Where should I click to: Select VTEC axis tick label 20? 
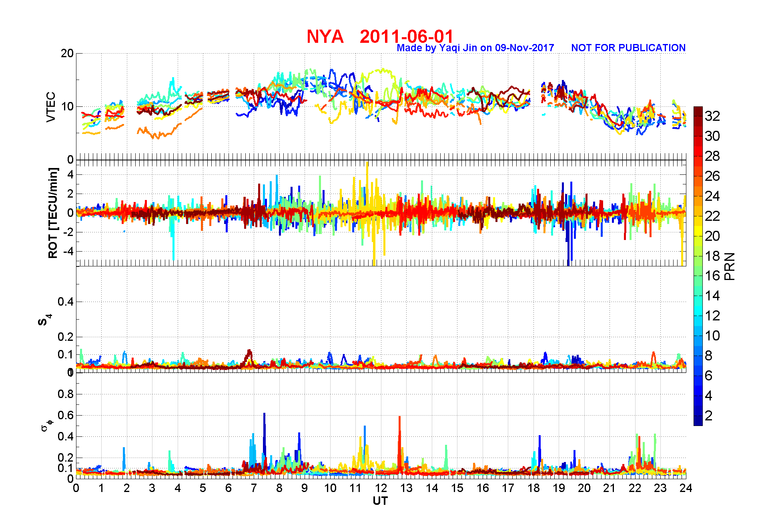click(67, 53)
